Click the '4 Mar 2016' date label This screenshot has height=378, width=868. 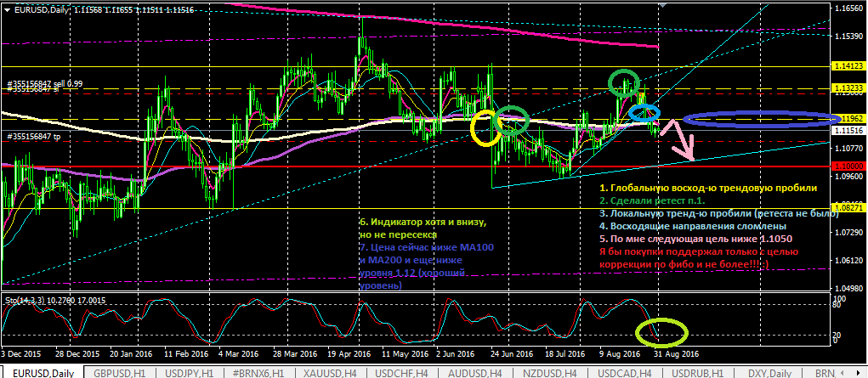[x=239, y=353]
